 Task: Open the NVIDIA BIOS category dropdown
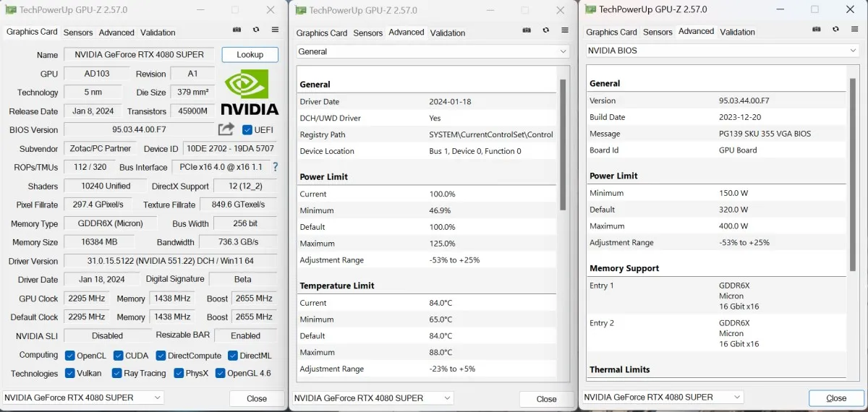(x=722, y=51)
